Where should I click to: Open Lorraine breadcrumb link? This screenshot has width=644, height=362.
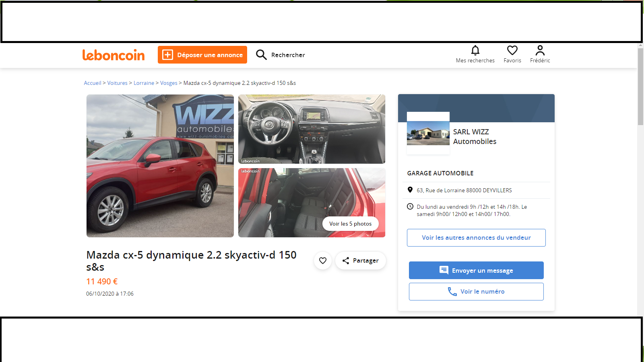pos(144,83)
